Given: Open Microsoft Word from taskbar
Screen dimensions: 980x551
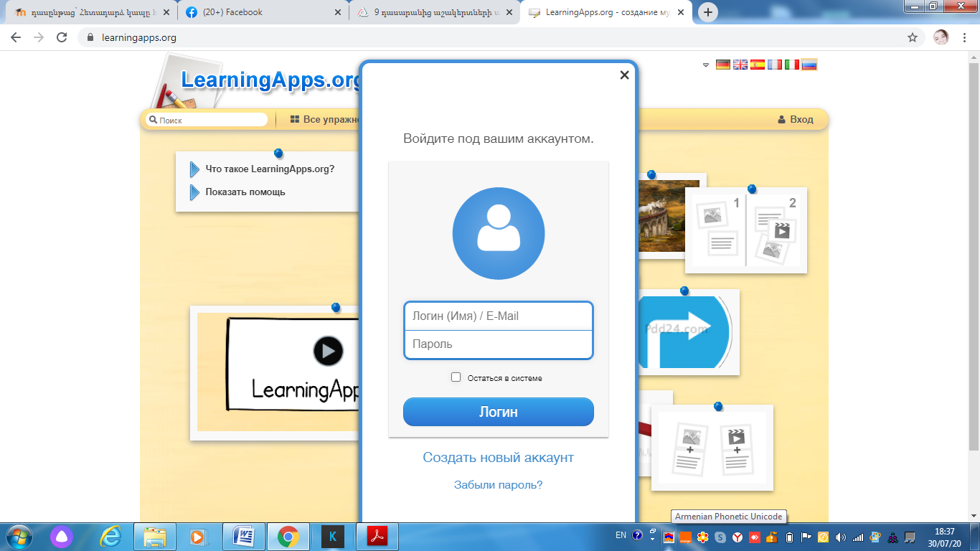Looking at the screenshot, I should [x=244, y=537].
